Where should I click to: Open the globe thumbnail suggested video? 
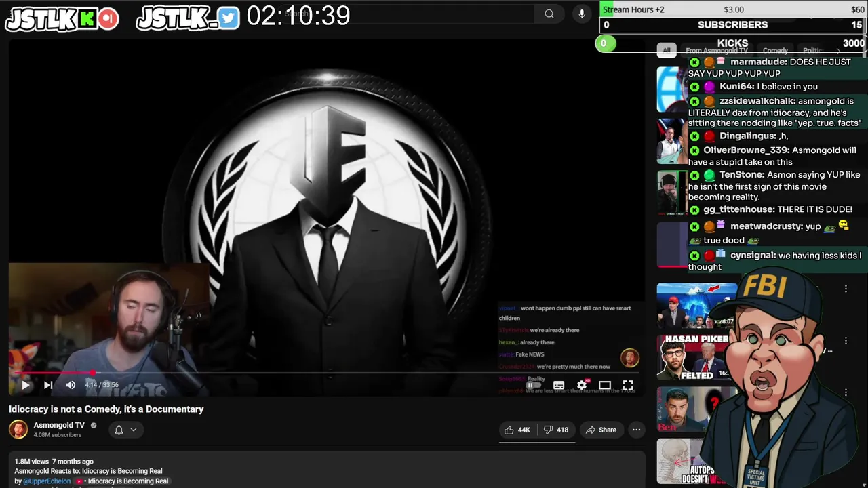pyautogui.click(x=671, y=89)
